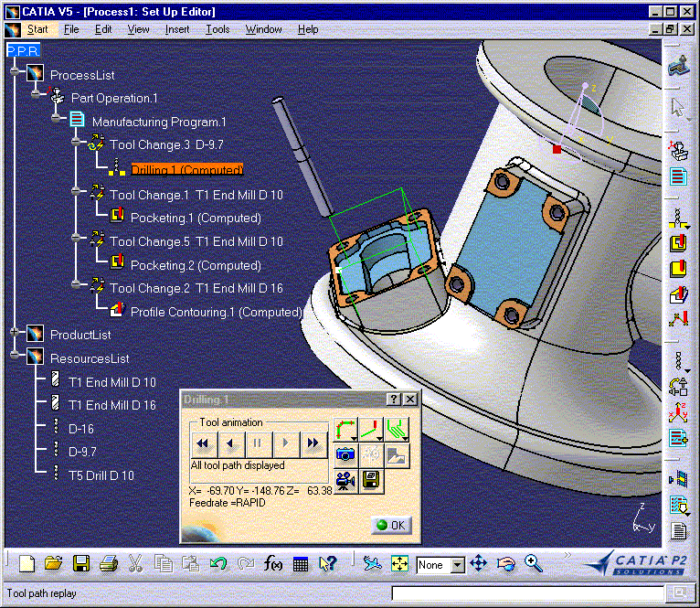
Task: Open the point-to-point replay mode dropdown icon
Action: (371, 430)
